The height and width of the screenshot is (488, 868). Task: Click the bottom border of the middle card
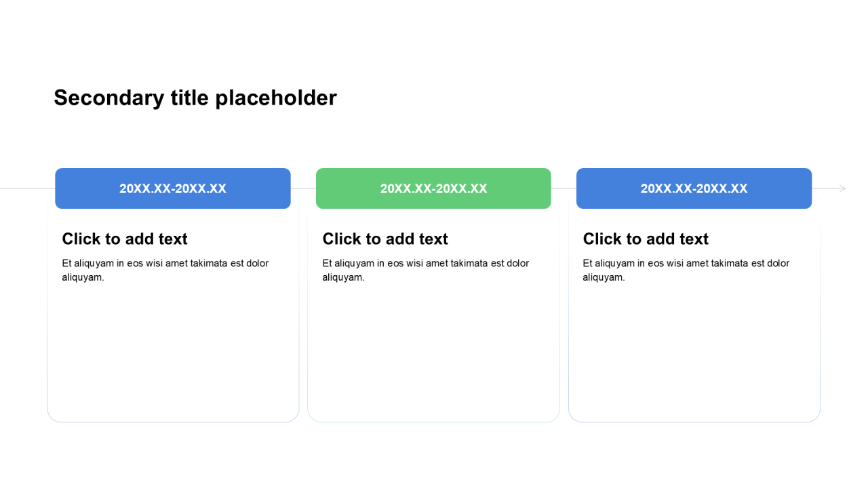coord(433,422)
